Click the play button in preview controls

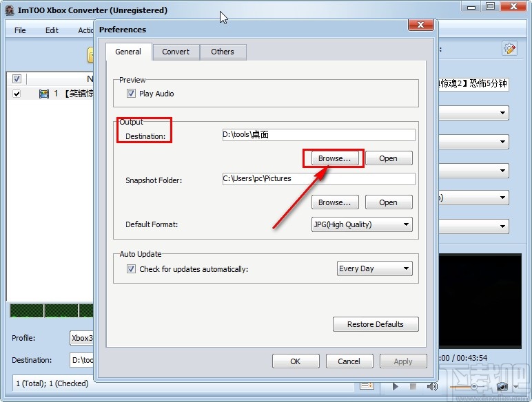(x=396, y=386)
